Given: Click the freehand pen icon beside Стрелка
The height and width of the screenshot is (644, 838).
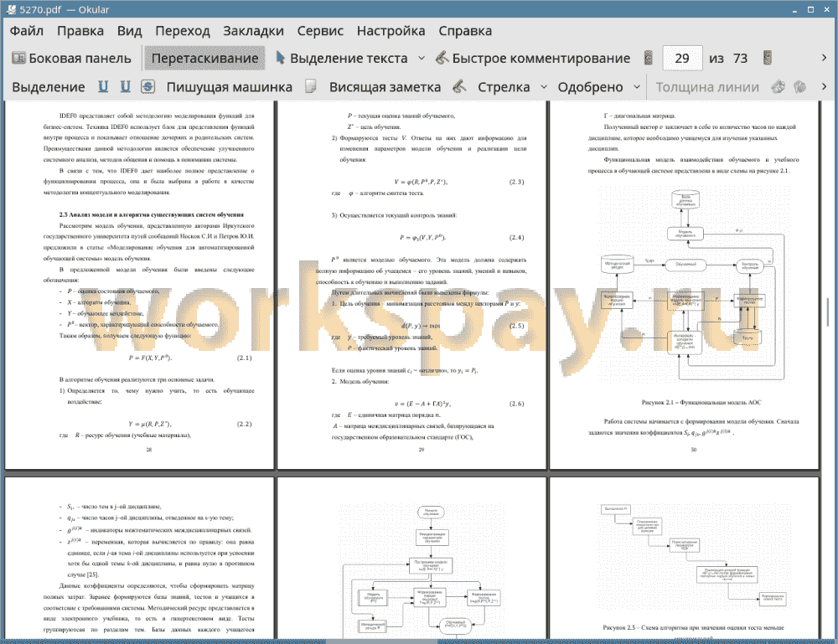Looking at the screenshot, I should pos(459,86).
